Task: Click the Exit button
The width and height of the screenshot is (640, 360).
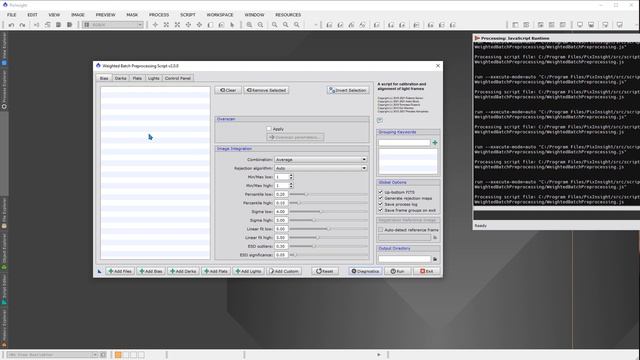Action: tap(427, 271)
